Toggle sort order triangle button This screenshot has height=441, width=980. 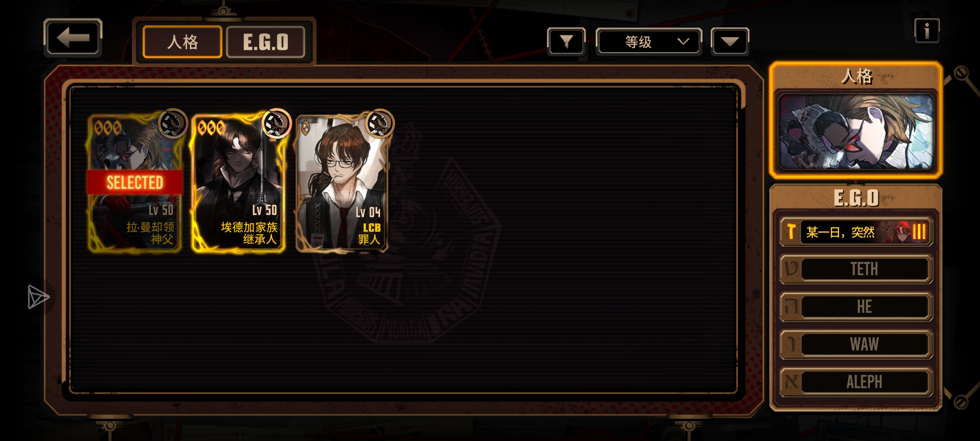[x=730, y=41]
